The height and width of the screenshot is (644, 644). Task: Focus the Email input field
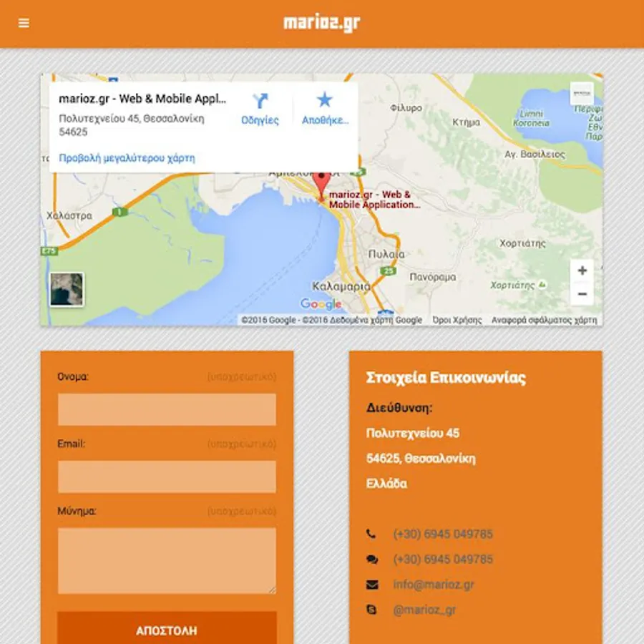click(x=167, y=477)
